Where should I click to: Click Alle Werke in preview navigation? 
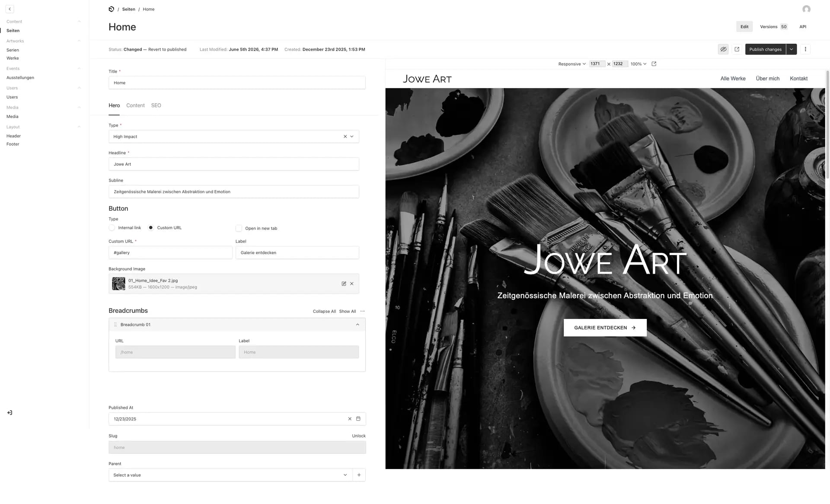point(733,79)
